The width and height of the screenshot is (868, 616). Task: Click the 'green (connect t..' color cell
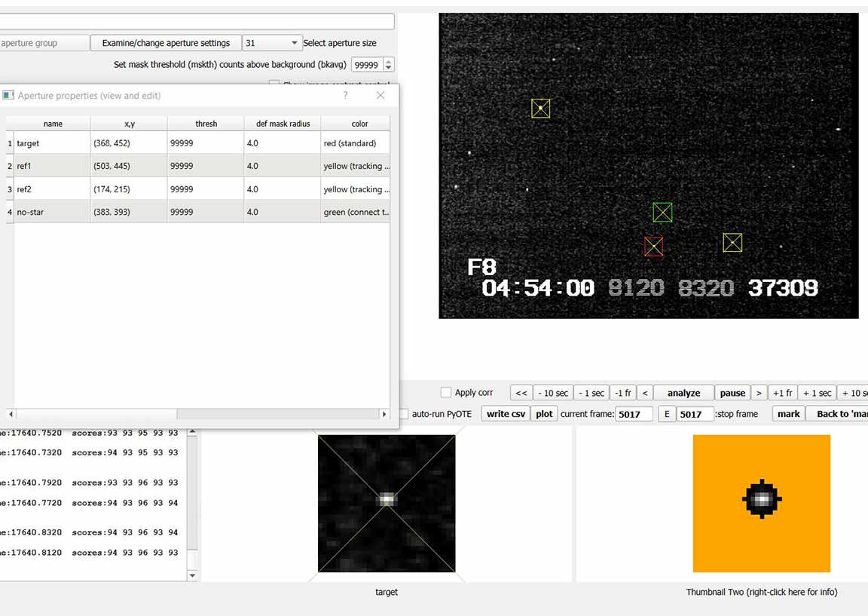coord(356,212)
